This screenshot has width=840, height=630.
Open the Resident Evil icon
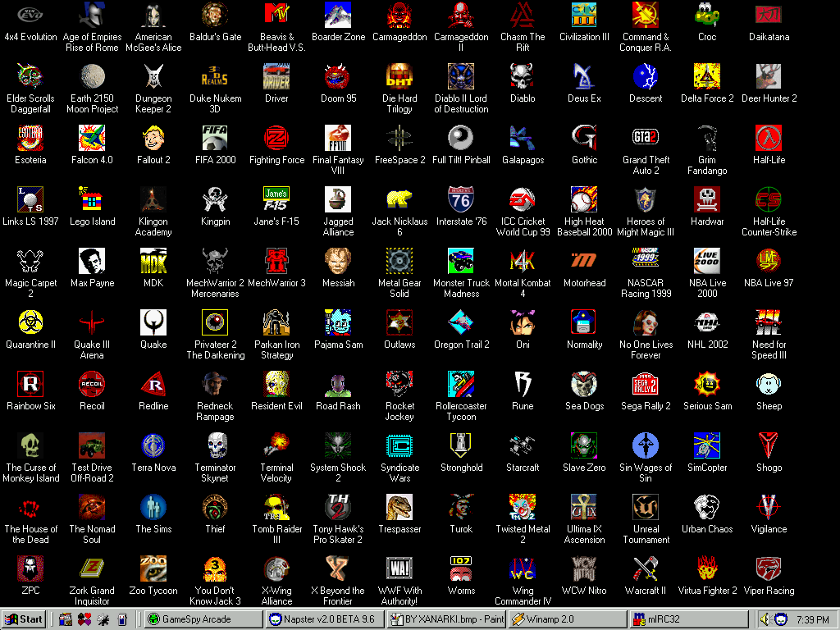[x=276, y=385]
